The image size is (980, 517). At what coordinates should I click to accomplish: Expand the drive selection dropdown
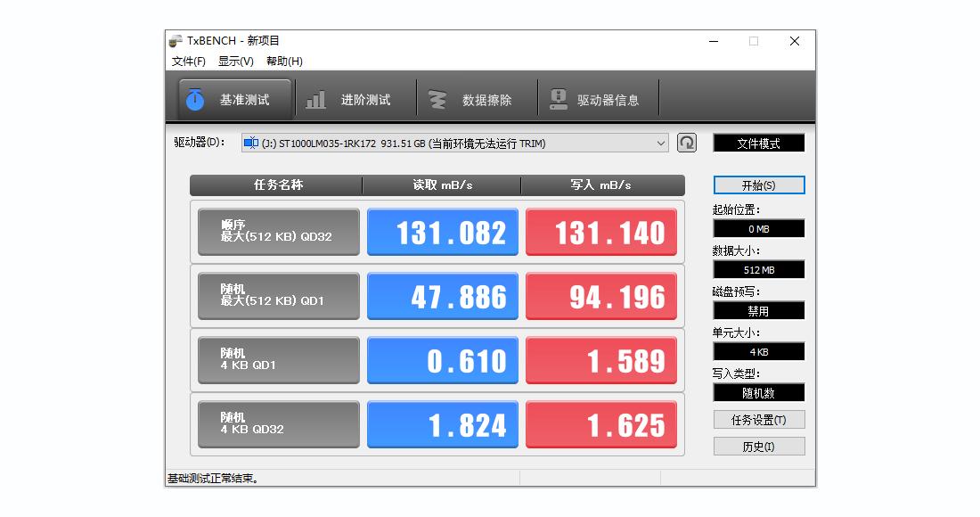(x=660, y=143)
